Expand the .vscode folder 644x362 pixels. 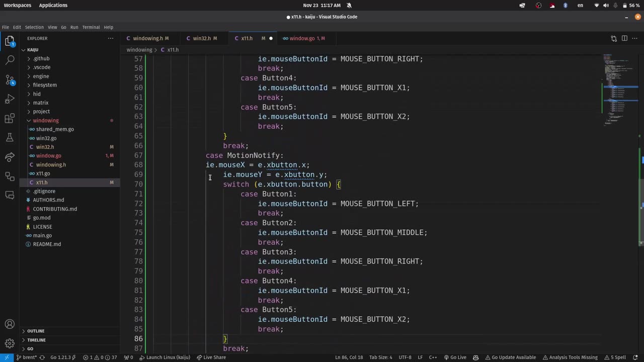coord(70,67)
